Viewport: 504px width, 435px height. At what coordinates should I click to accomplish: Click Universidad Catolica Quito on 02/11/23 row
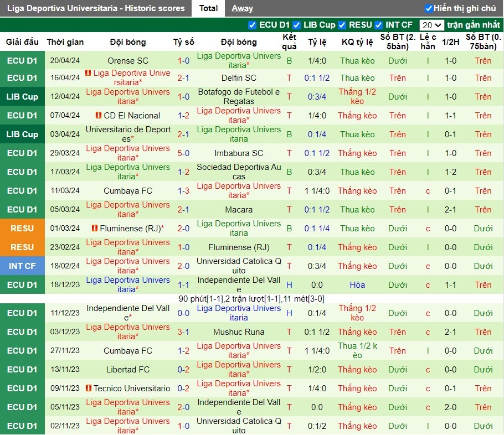click(x=239, y=426)
